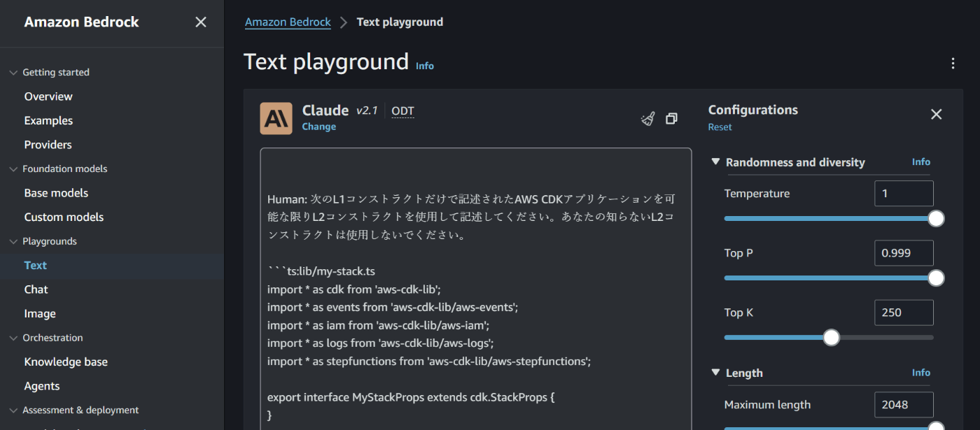Open Info for the Length section
980x430 pixels.
[x=921, y=373]
